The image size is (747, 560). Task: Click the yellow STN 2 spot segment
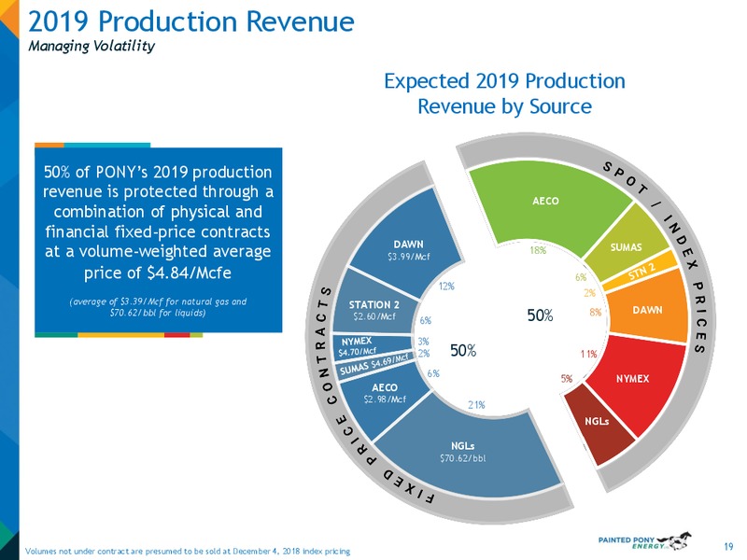point(642,271)
